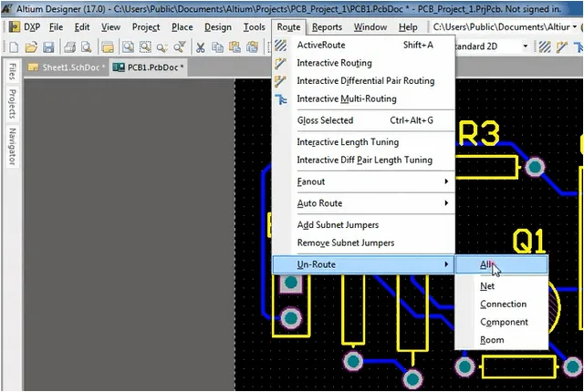Open the Help menu
Viewport: 584px width, 392px height.
408,27
